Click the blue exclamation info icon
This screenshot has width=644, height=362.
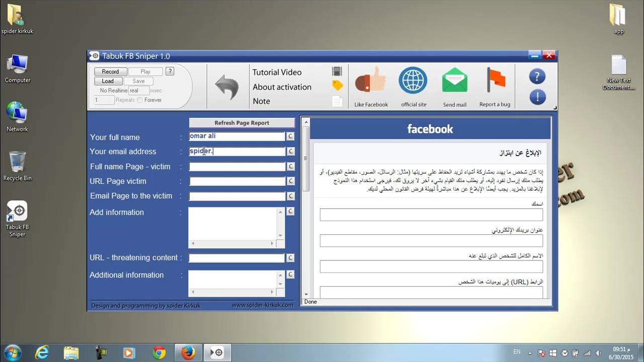(x=537, y=97)
